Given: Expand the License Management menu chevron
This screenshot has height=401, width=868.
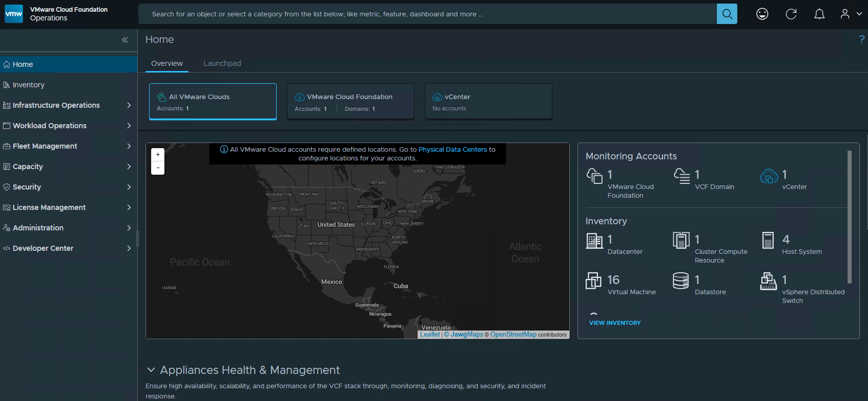Looking at the screenshot, I should click(x=129, y=207).
